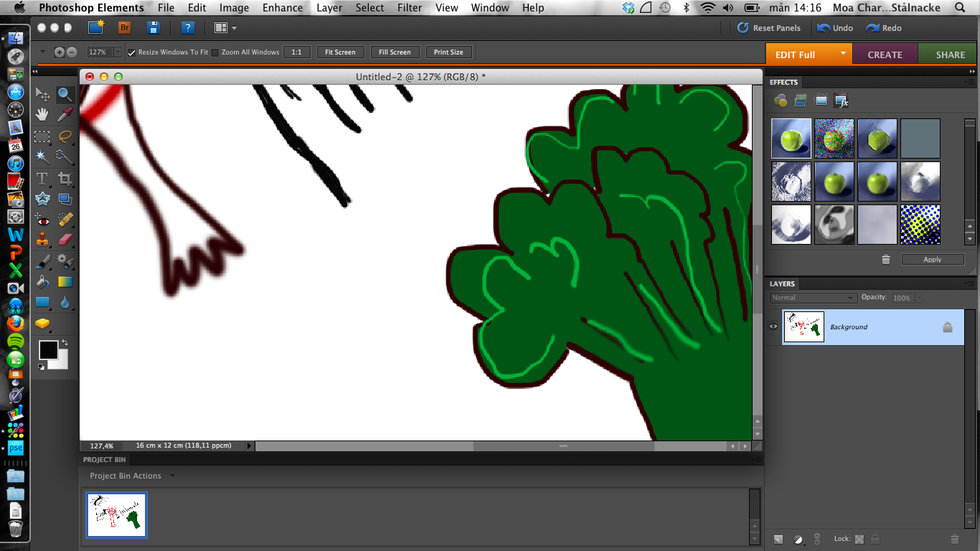Open Project Bin Actions dropdown

pyautogui.click(x=172, y=476)
